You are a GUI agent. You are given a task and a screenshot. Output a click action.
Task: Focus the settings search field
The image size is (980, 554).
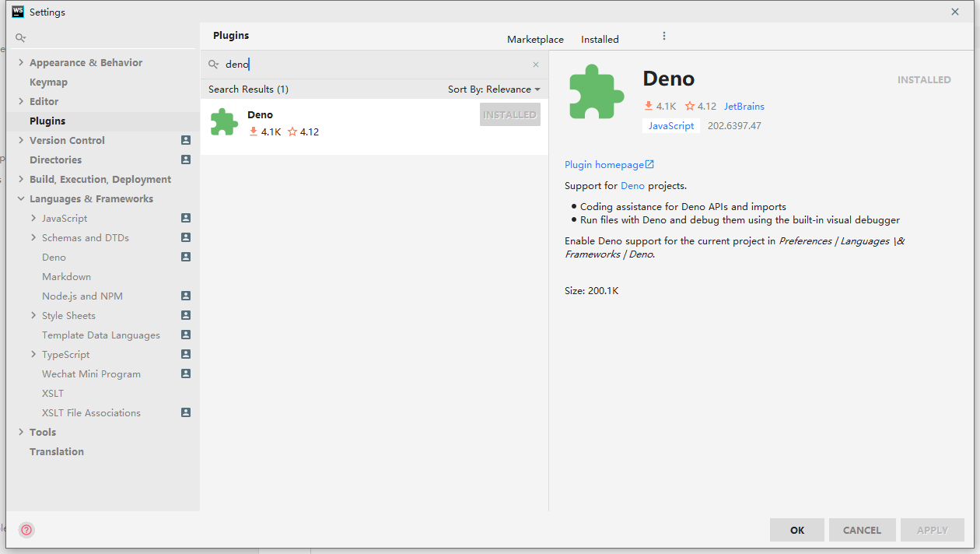[103, 37]
